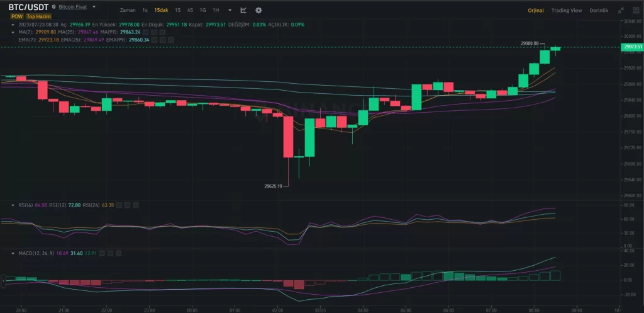Expand the more time intervals dropdown arrow
This screenshot has width=644, height=313.
(x=230, y=11)
